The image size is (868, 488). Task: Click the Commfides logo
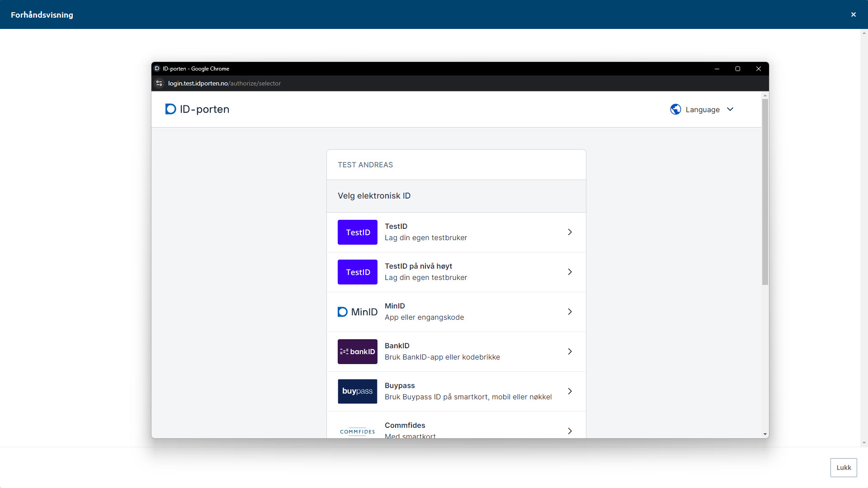click(358, 431)
